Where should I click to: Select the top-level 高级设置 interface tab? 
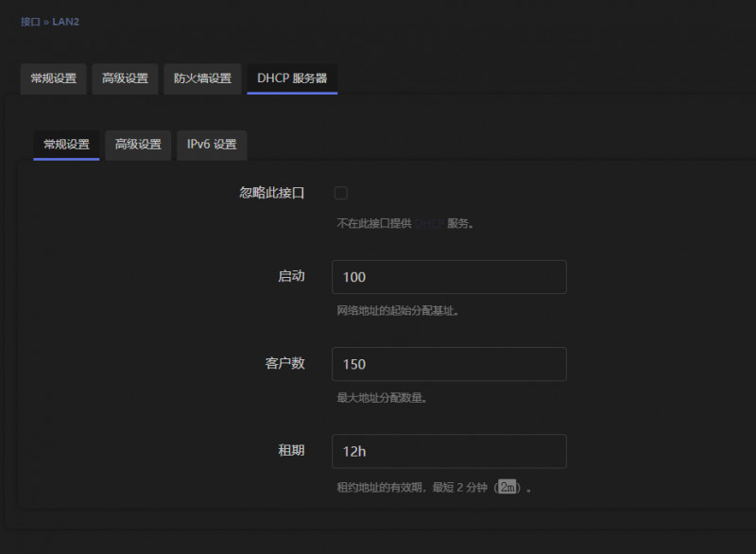coord(125,78)
